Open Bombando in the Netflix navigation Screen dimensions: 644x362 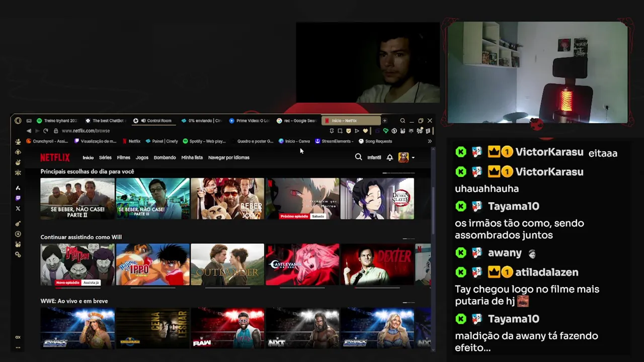pyautogui.click(x=165, y=157)
